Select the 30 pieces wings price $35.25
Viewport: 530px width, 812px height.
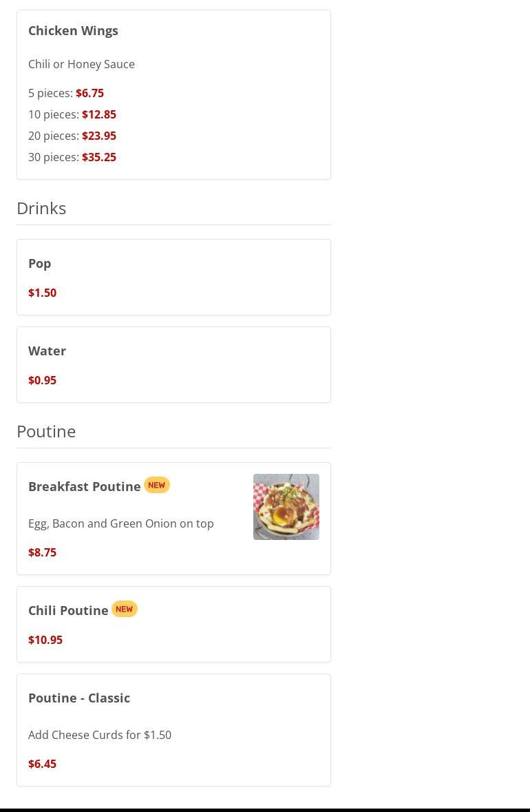point(98,157)
